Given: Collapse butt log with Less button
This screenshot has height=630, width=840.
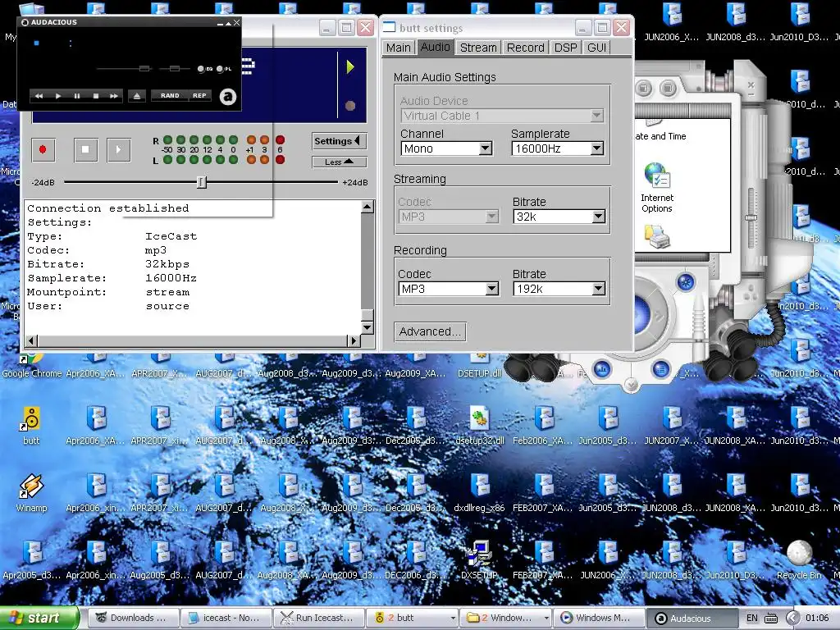Looking at the screenshot, I should coord(339,162).
